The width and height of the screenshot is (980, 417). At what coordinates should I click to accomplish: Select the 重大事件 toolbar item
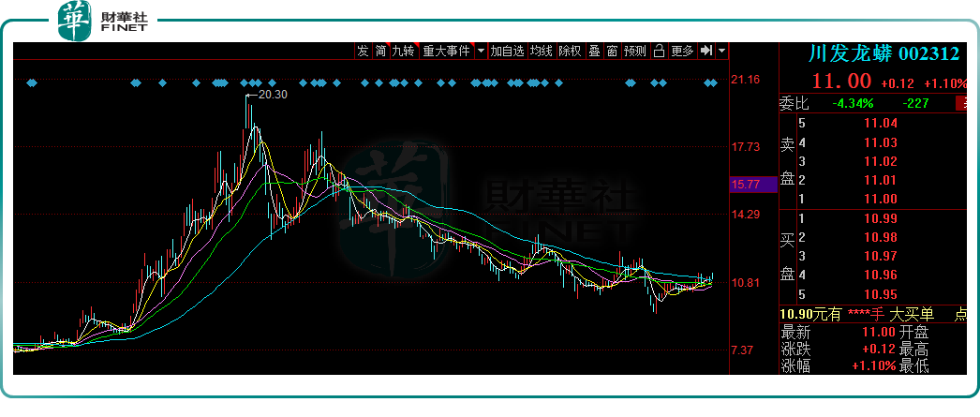click(x=446, y=51)
